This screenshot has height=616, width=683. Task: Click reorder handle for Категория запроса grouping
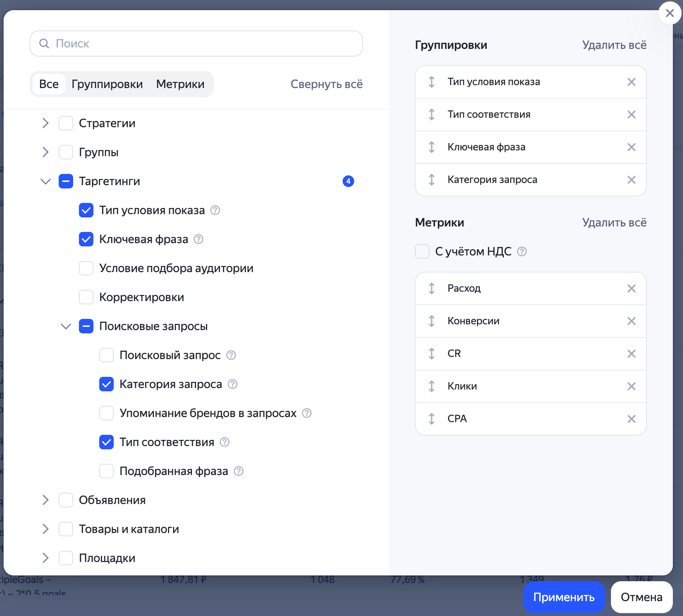(431, 180)
